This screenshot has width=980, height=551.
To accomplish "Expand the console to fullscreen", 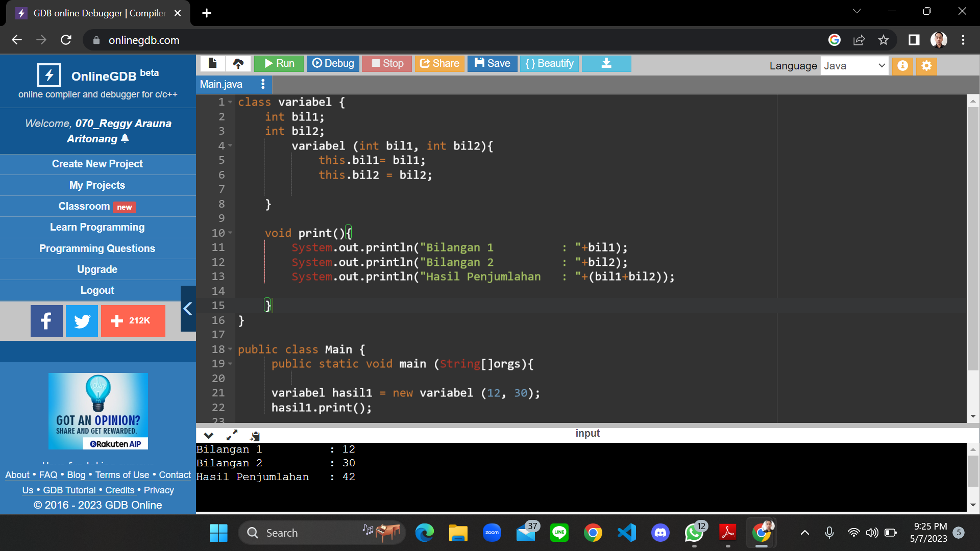I will [x=232, y=435].
